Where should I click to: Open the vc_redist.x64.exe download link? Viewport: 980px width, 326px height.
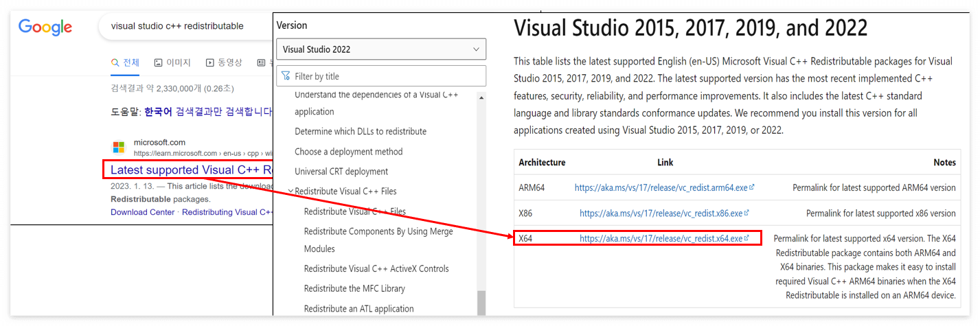(x=664, y=239)
